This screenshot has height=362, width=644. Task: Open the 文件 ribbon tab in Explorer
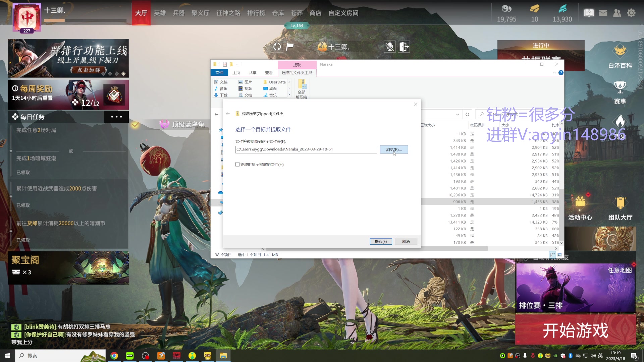click(x=219, y=73)
